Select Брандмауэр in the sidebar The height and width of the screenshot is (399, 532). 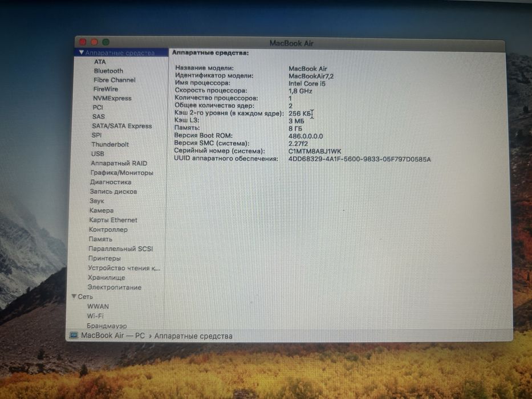107,325
